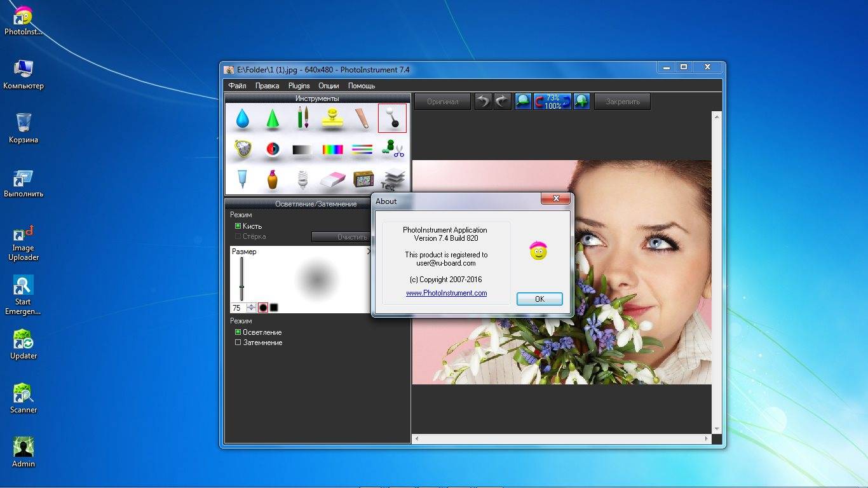Click the redo arrow in toolbar
The height and width of the screenshot is (488, 868).
coord(503,101)
